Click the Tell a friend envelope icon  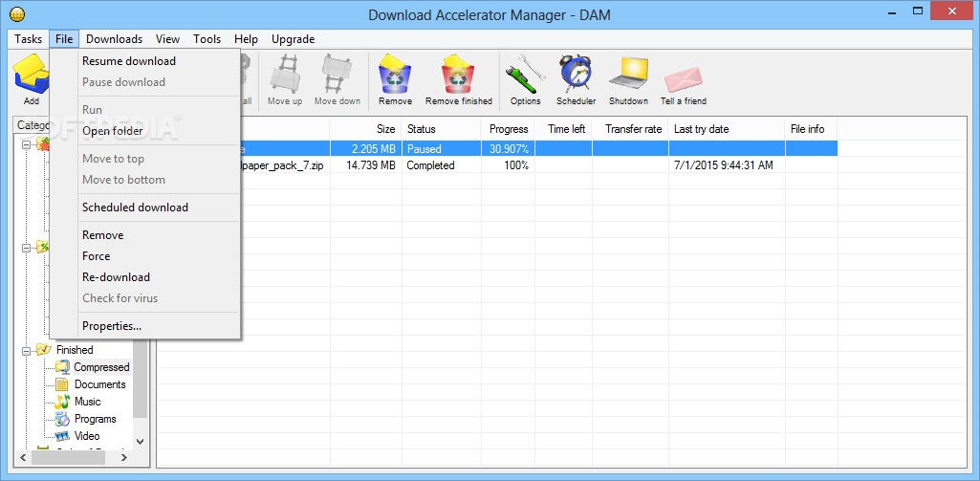click(683, 78)
